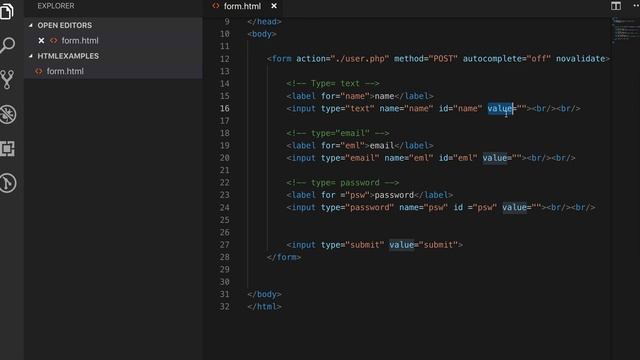Click the opening <body> tag on line 10
The height and width of the screenshot is (360, 640).
coord(262,34)
